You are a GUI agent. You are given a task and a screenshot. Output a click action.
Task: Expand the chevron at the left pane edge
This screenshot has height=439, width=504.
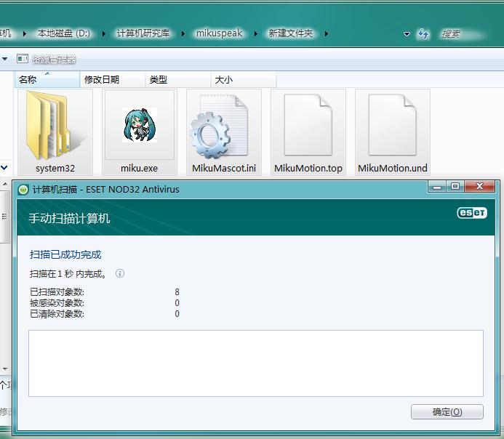4,167
